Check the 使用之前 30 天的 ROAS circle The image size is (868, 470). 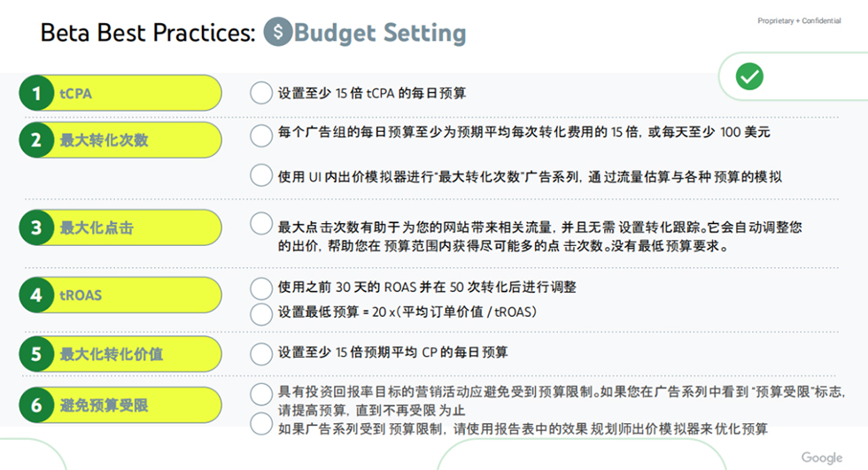261,289
